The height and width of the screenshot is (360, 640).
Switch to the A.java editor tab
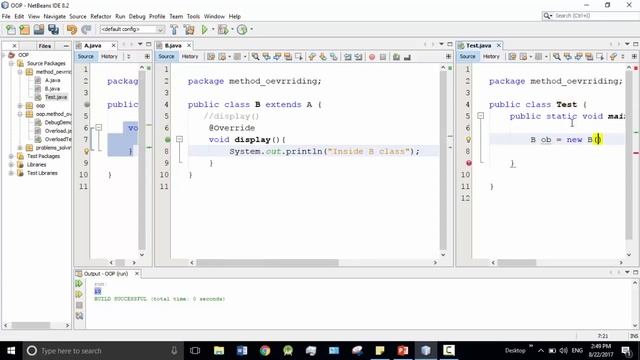coord(93,45)
